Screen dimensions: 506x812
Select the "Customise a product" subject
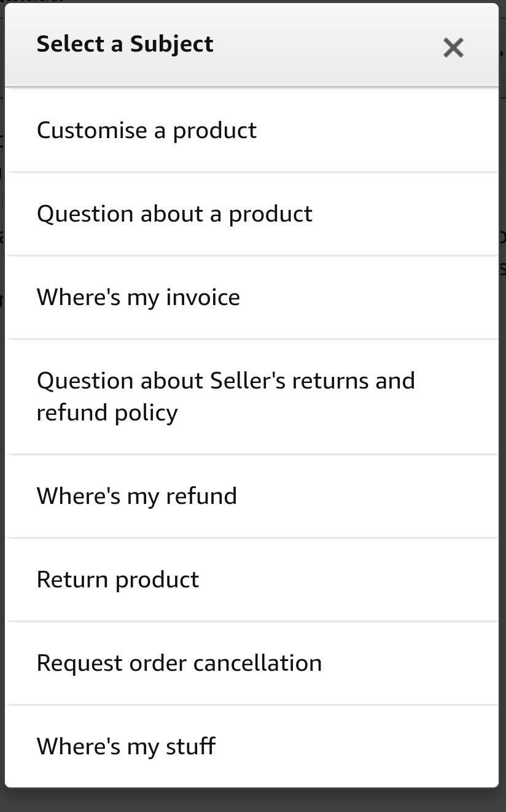click(x=147, y=130)
